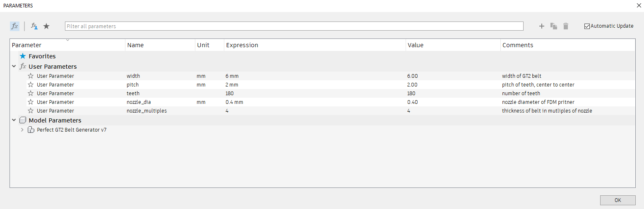This screenshot has height=209, width=644.
Task: Sort by the Parameter column header
Action: [26, 45]
